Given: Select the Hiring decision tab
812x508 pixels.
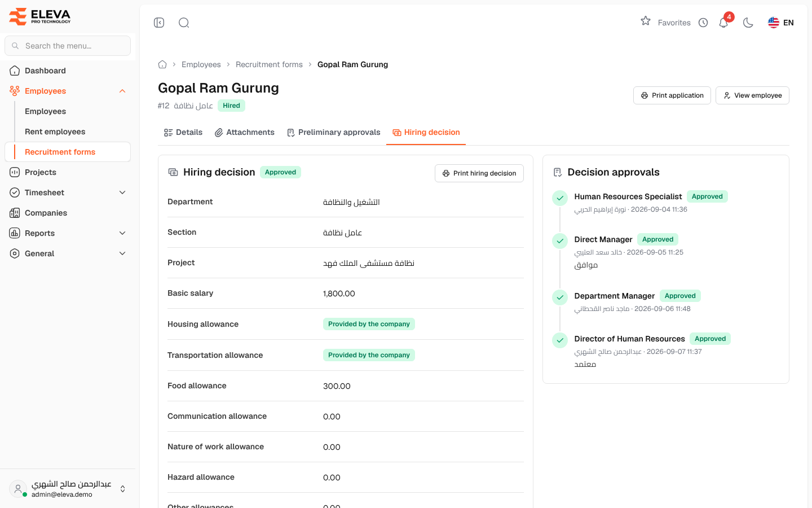Looking at the screenshot, I should click(x=426, y=132).
